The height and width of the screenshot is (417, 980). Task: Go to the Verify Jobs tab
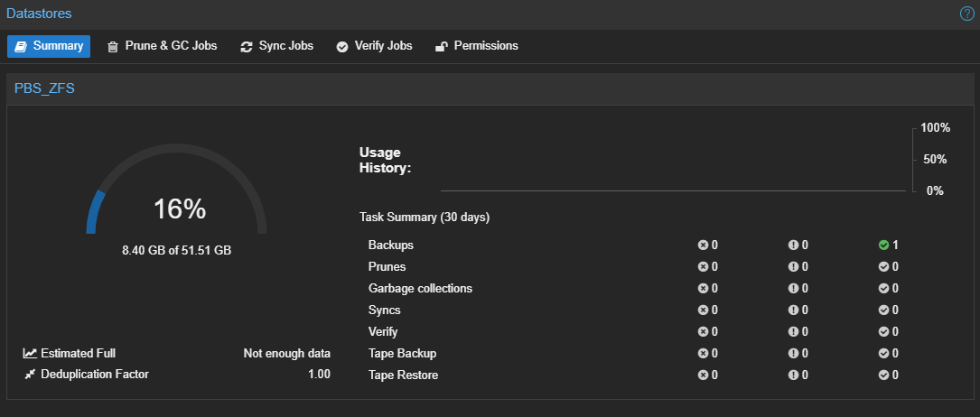click(x=374, y=46)
